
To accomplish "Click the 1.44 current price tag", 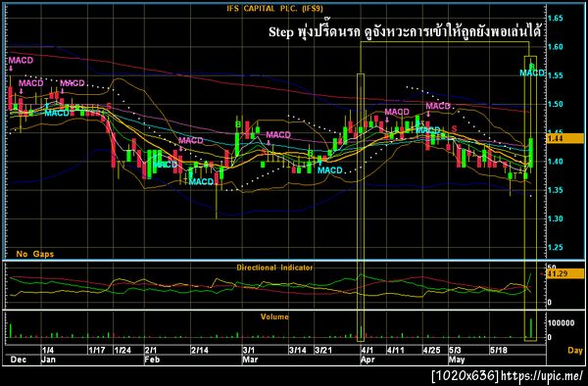I will click(565, 138).
